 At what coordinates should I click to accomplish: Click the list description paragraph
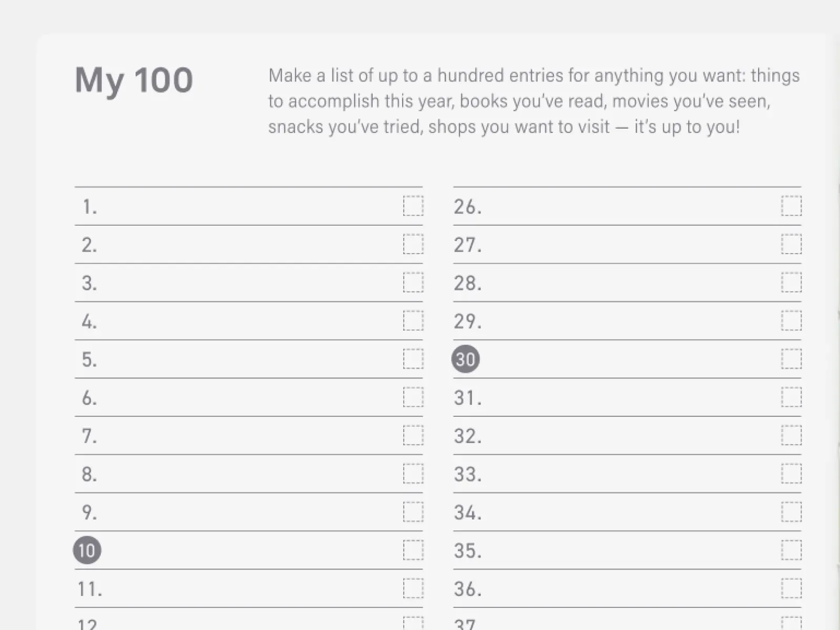(x=534, y=101)
